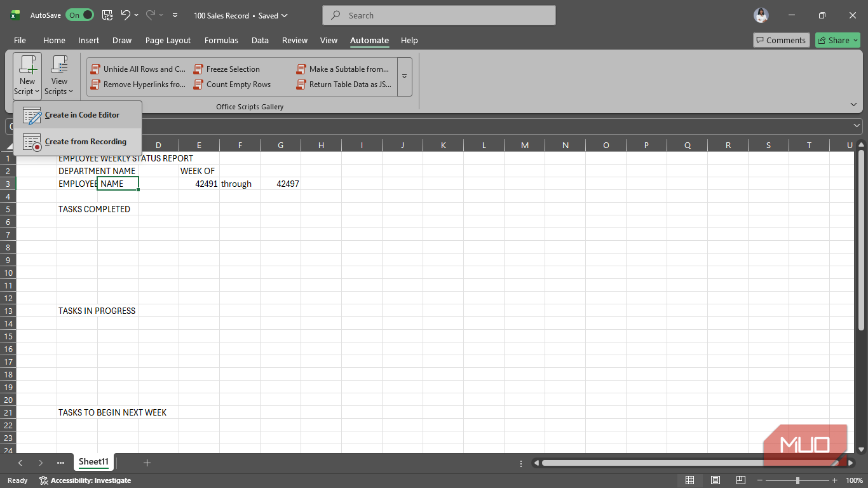Switch to the Page Layout tab

coord(168,40)
